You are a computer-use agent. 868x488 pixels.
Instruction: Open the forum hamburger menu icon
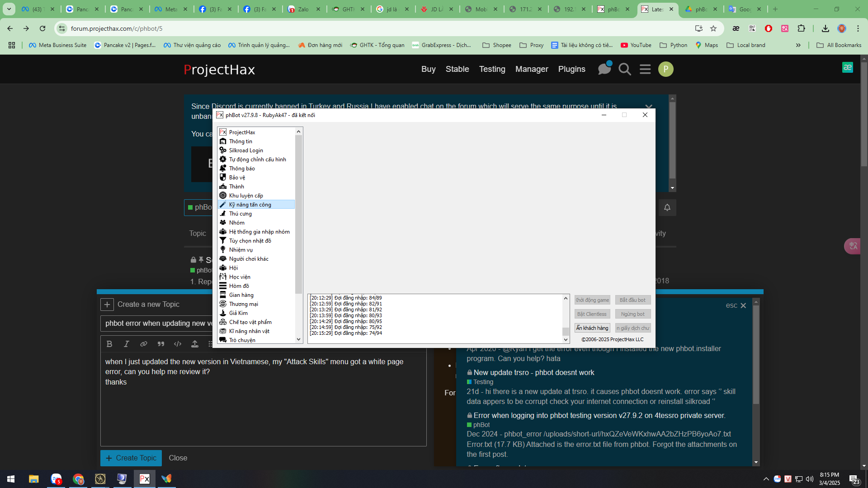[645, 69]
